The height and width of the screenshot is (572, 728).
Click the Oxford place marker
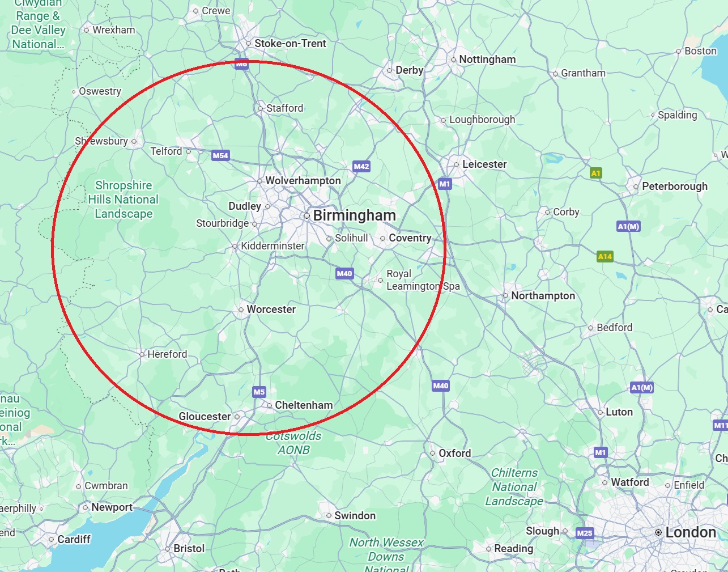pos(432,454)
